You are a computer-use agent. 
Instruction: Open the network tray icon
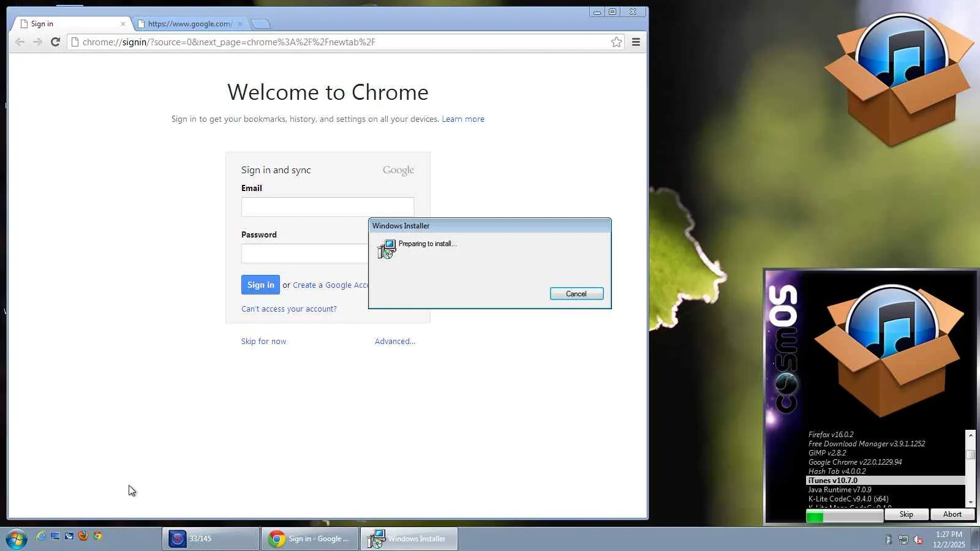903,539
